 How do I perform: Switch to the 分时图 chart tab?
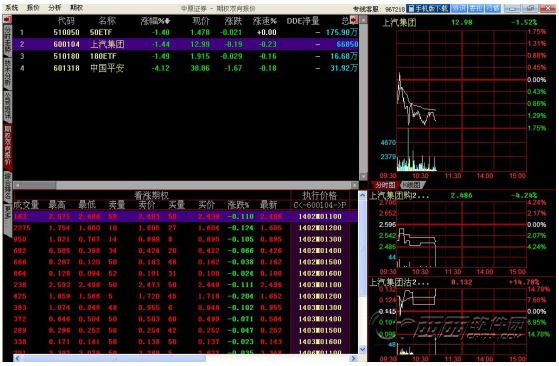385,185
